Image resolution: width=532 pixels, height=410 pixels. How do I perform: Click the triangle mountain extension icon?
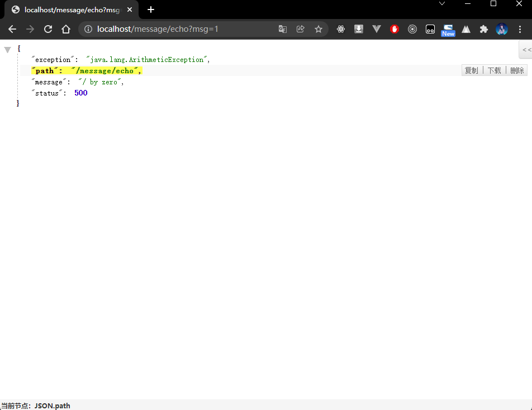coord(466,29)
